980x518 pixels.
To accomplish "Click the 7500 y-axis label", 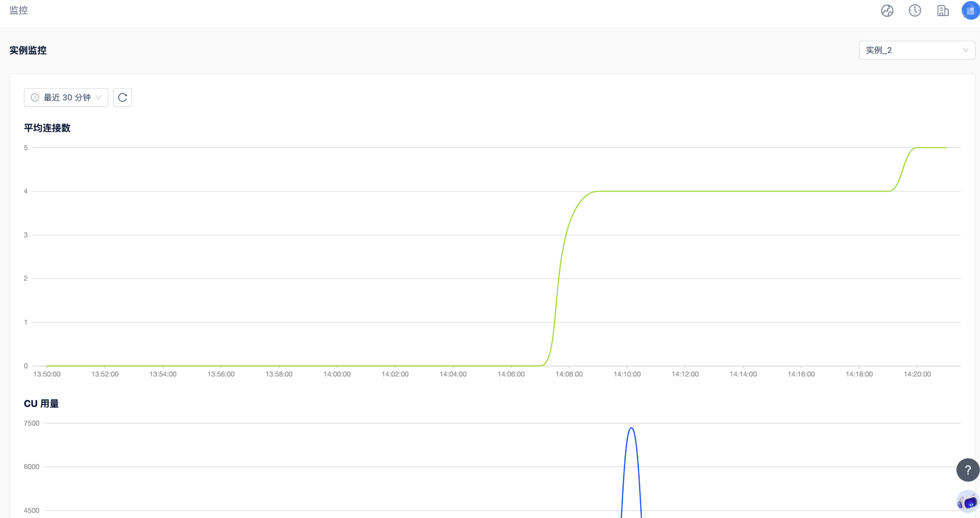I will pyautogui.click(x=31, y=423).
